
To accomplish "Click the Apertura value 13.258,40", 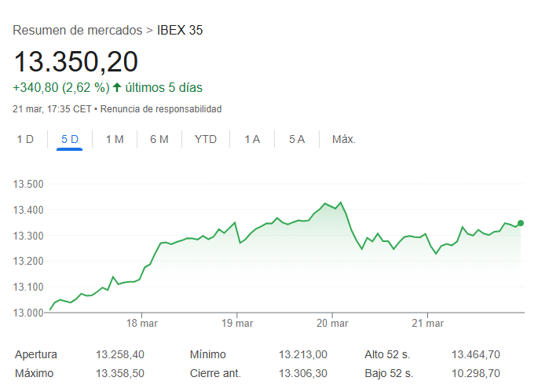I will pos(119,354).
